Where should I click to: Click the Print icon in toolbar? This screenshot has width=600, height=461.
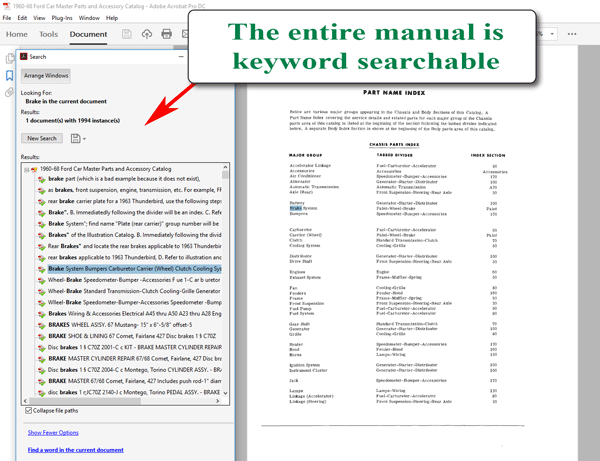pyautogui.click(x=166, y=34)
